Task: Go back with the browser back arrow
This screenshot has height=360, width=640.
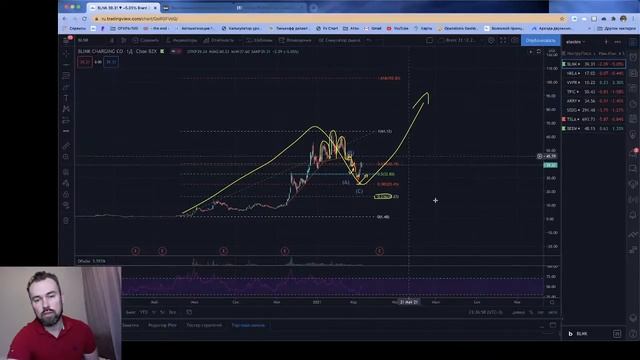Action: click(64, 19)
